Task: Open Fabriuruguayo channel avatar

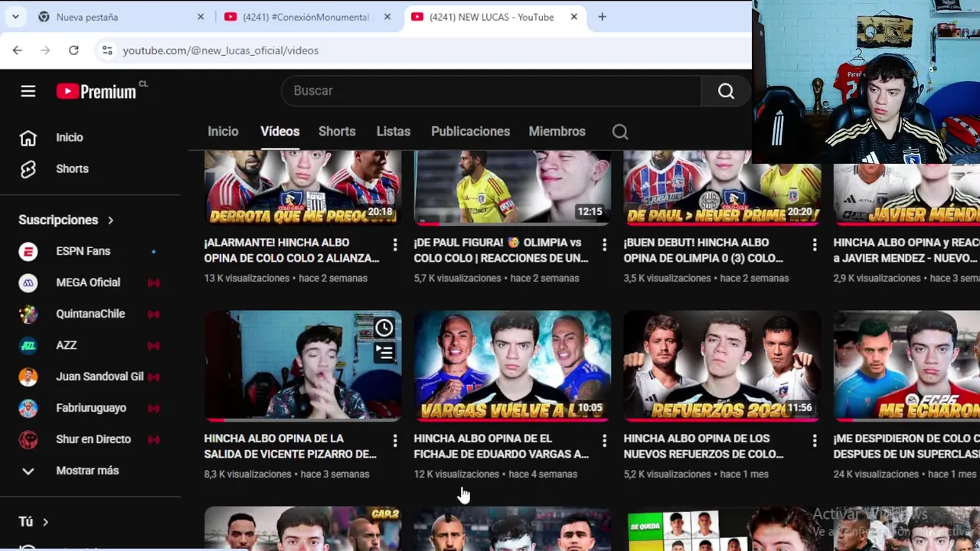Action: coord(28,408)
